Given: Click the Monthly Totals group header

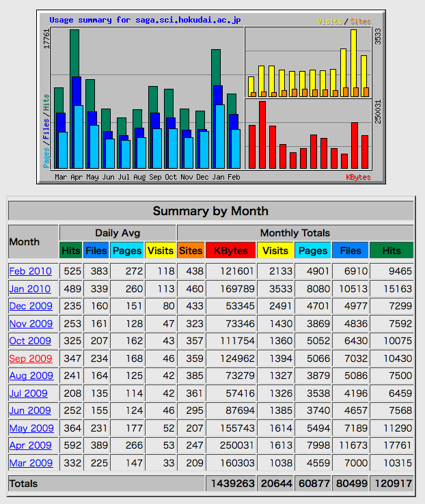Looking at the screenshot, I should pyautogui.click(x=295, y=233).
